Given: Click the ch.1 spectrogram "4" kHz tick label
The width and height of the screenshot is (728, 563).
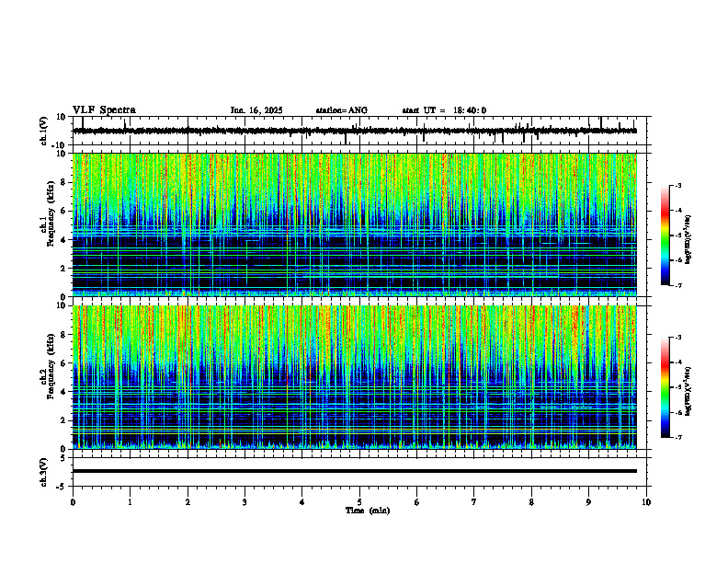Looking at the screenshot, I should click(x=64, y=240).
